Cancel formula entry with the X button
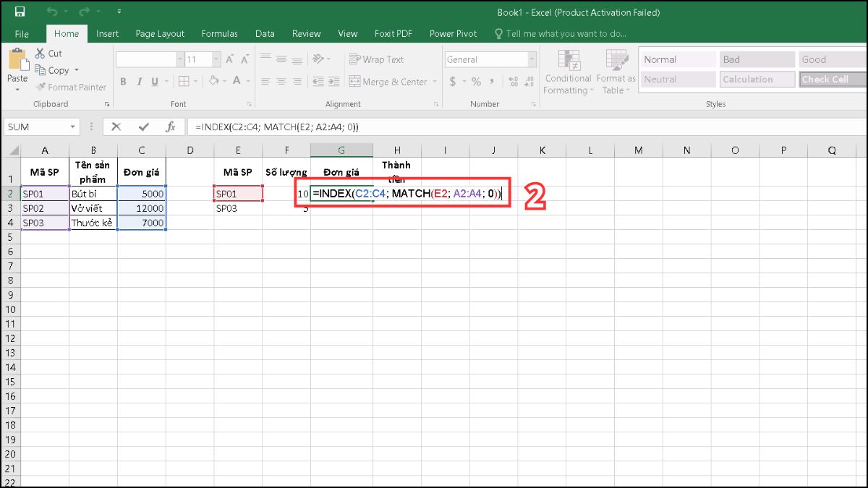 (116, 126)
